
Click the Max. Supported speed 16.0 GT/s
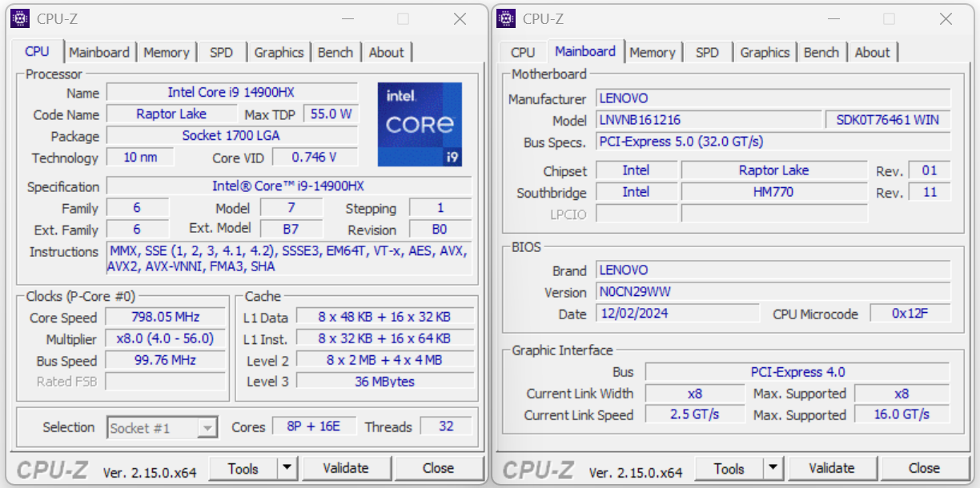tap(902, 414)
